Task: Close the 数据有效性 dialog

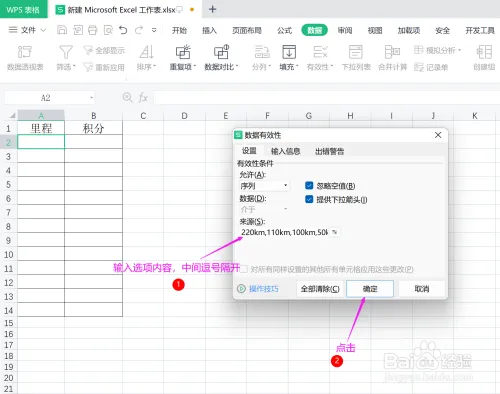Action: tap(438, 135)
